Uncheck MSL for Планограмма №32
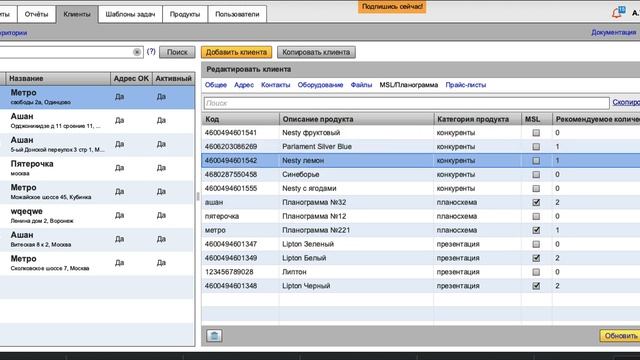Image resolution: width=640 pixels, height=360 pixels. pos(536,202)
